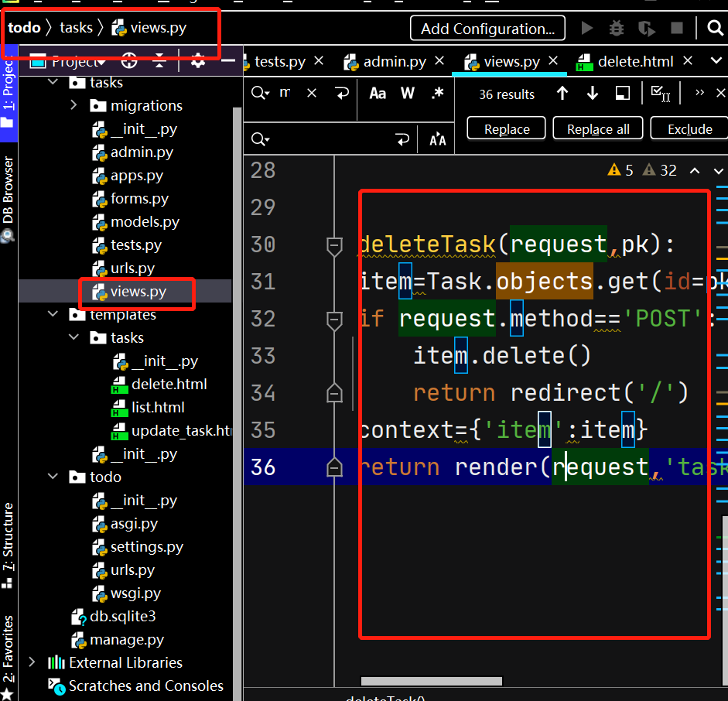
Task: Click Add Configuration button
Action: tap(487, 29)
